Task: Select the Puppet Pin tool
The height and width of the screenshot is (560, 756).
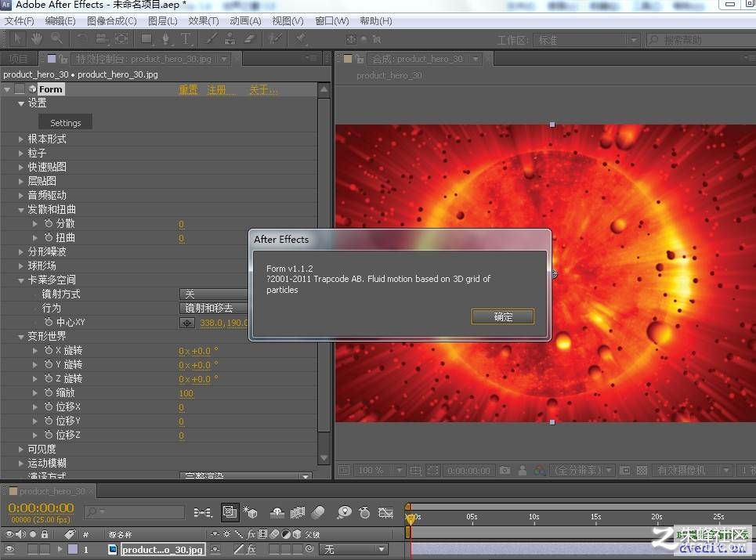Action: click(x=301, y=39)
